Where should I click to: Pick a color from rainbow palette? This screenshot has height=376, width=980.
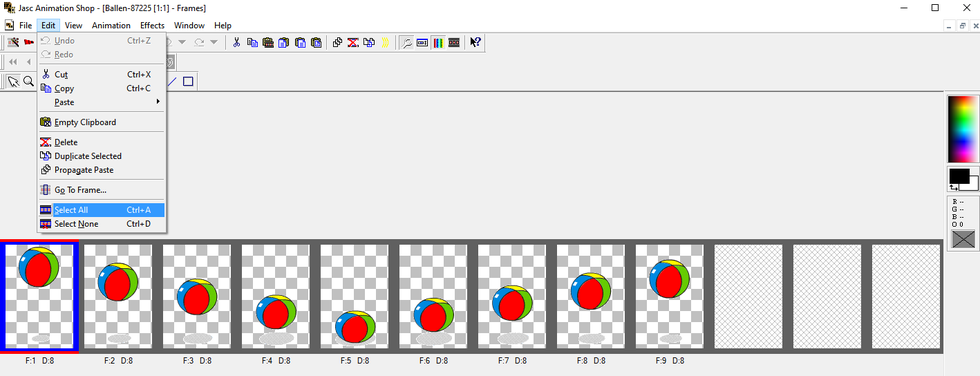coord(963,129)
